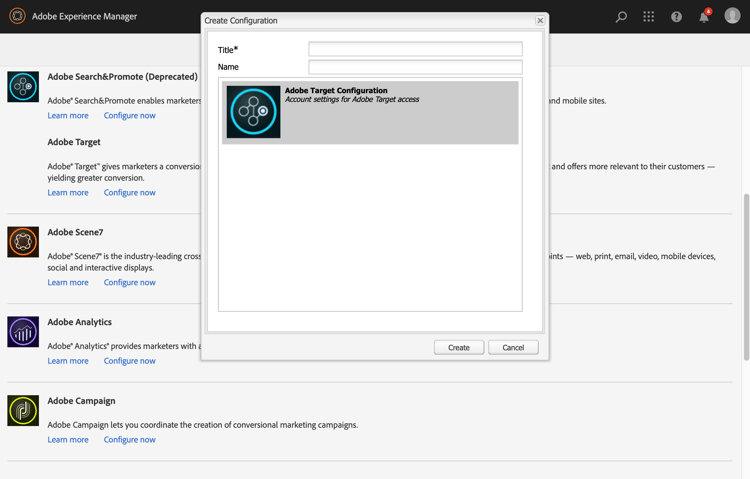Image resolution: width=750 pixels, height=479 pixels.
Task: Select the Adobe Target Configuration template icon
Action: point(254,112)
